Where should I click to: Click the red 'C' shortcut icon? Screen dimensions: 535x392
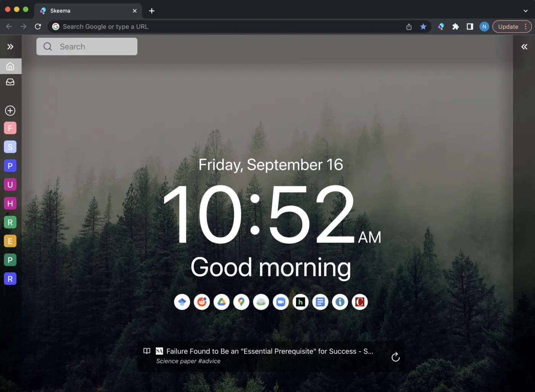tap(360, 302)
